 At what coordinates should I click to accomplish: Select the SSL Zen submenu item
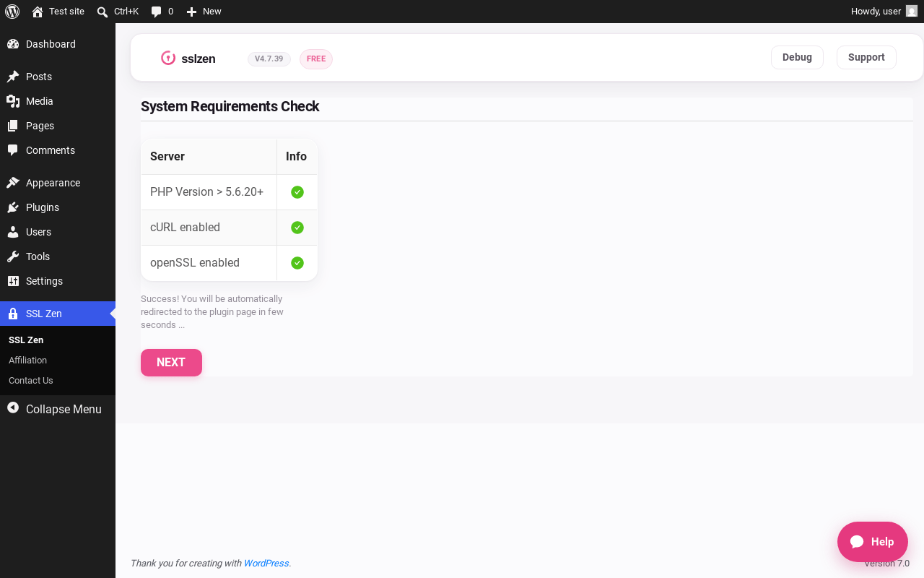pyautogui.click(x=58, y=340)
